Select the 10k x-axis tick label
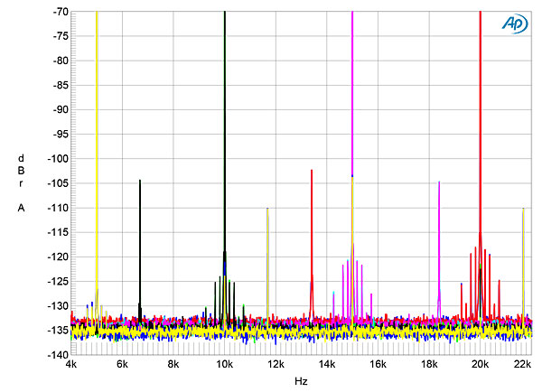Image resolution: width=542 pixels, height=392 pixels. click(225, 365)
